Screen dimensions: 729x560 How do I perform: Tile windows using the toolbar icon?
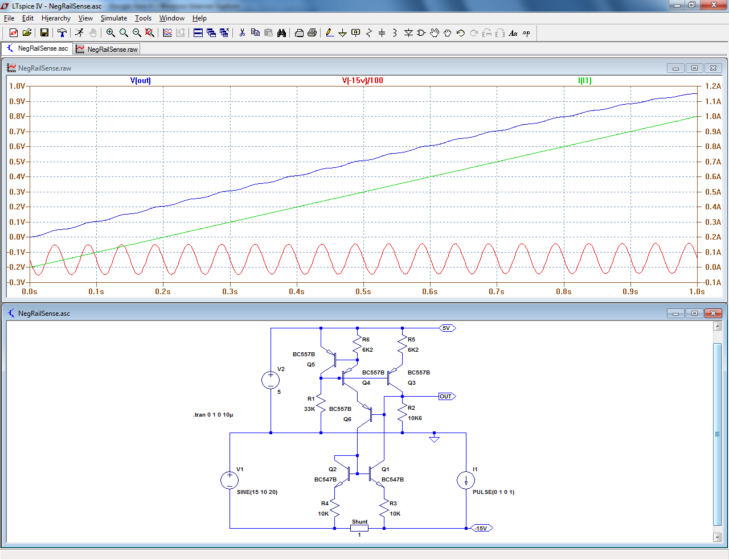pos(198,33)
